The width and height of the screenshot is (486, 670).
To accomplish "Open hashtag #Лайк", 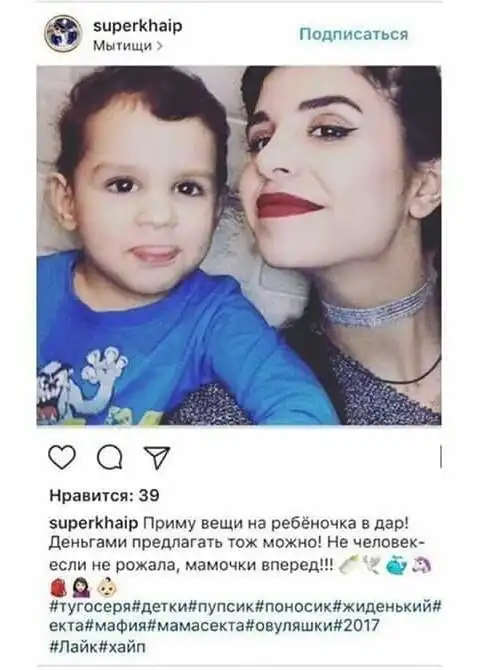I will point(74,646).
